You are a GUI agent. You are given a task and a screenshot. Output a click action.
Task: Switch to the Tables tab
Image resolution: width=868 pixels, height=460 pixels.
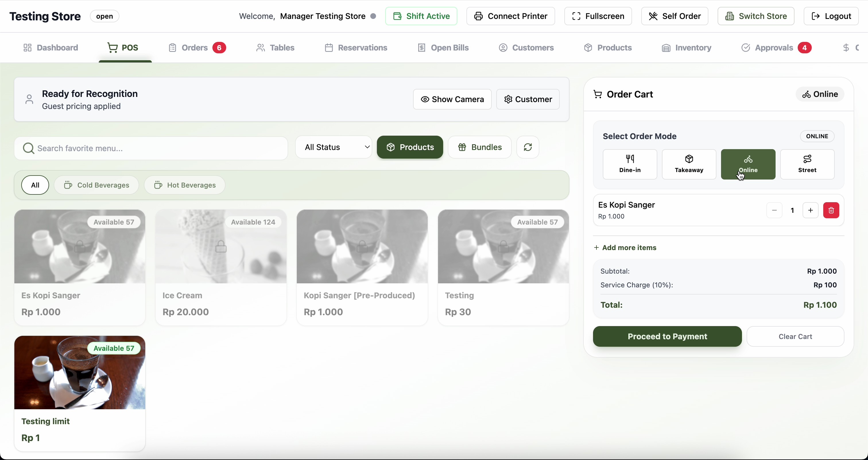click(275, 48)
